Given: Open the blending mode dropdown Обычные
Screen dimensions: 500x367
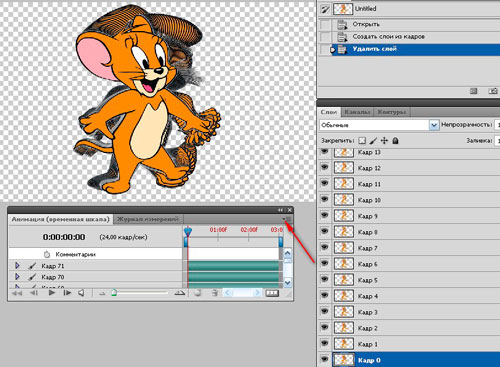Looking at the screenshot, I should 379,125.
